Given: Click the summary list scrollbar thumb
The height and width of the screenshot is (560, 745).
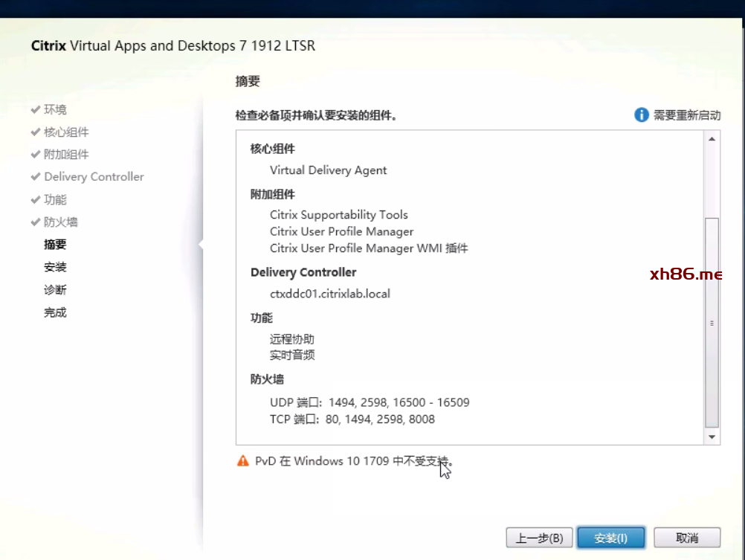Looking at the screenshot, I should (712, 321).
